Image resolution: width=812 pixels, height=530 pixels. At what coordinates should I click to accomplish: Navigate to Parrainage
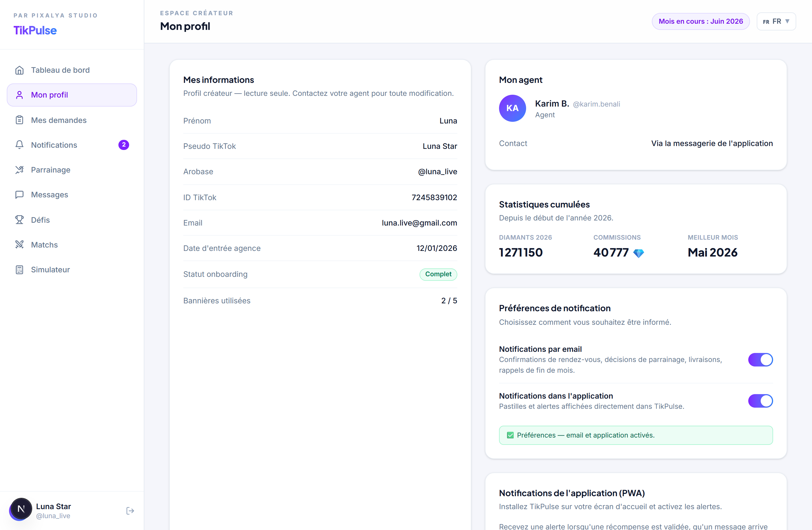72,170
